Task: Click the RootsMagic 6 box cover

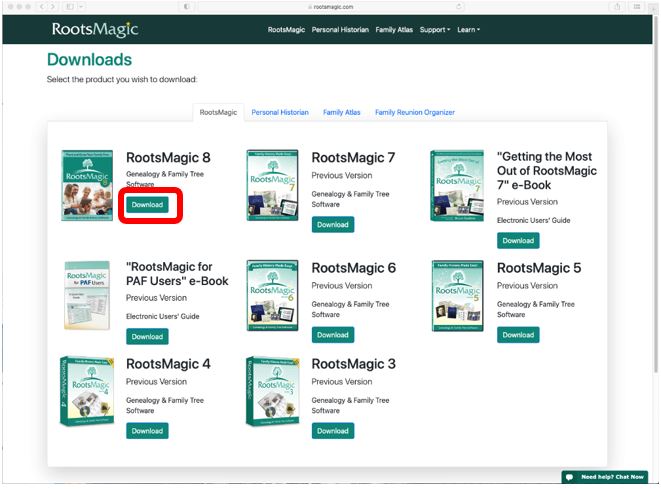Action: (x=272, y=296)
